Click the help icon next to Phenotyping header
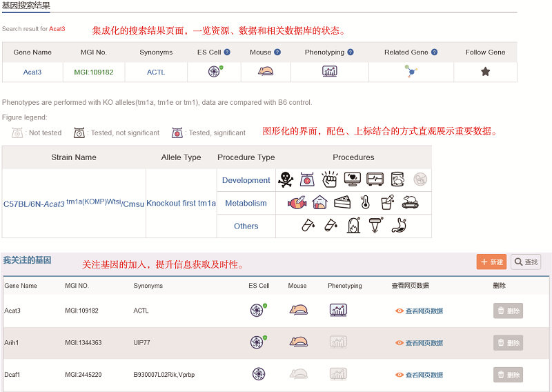Viewport: 552px width, 392px height. 351,52
